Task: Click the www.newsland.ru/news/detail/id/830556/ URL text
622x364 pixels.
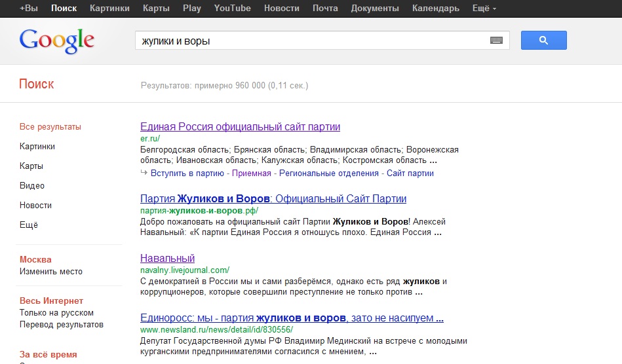Action: coord(216,329)
